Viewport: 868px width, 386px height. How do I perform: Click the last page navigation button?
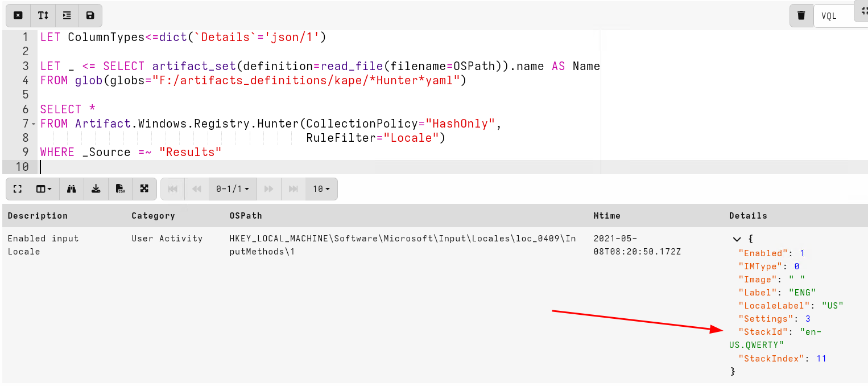pos(293,188)
